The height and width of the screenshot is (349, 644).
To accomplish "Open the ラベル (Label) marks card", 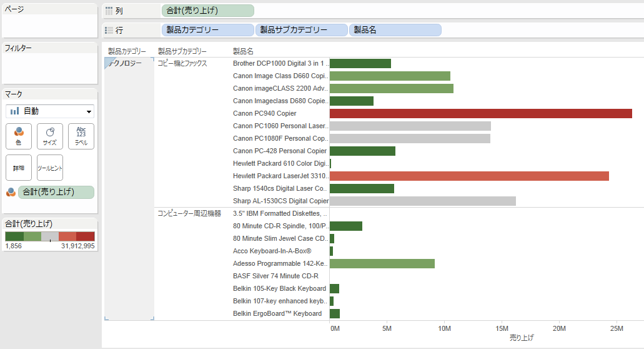I will click(81, 136).
